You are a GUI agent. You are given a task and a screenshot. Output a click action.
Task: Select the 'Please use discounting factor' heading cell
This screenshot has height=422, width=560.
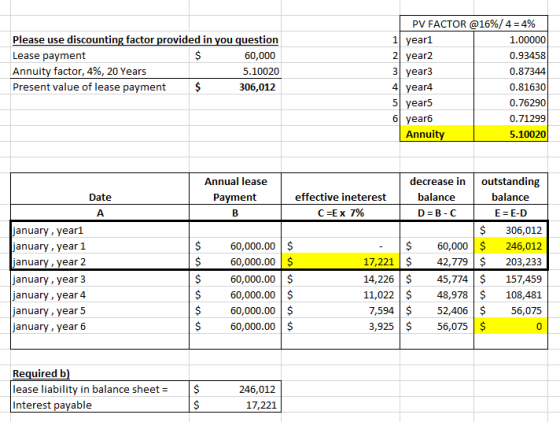(x=145, y=40)
